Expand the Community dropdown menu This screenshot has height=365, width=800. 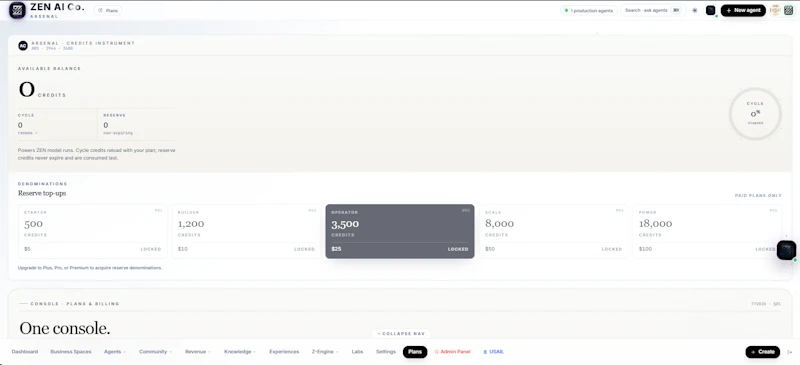tap(156, 352)
